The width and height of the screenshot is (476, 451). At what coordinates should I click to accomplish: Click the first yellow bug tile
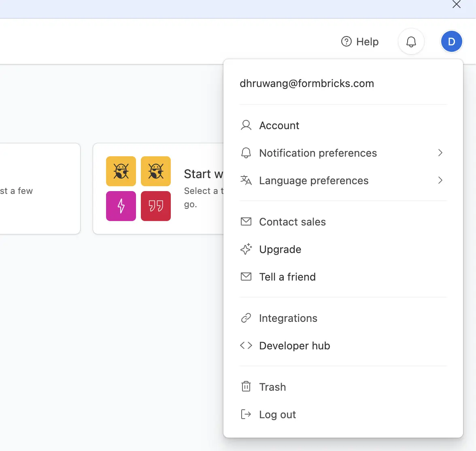[121, 171]
